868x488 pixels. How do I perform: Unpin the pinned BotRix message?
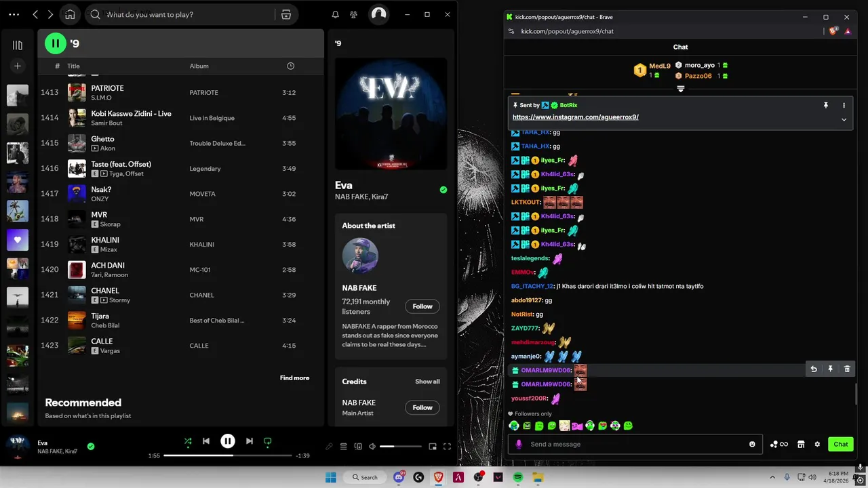tap(825, 106)
